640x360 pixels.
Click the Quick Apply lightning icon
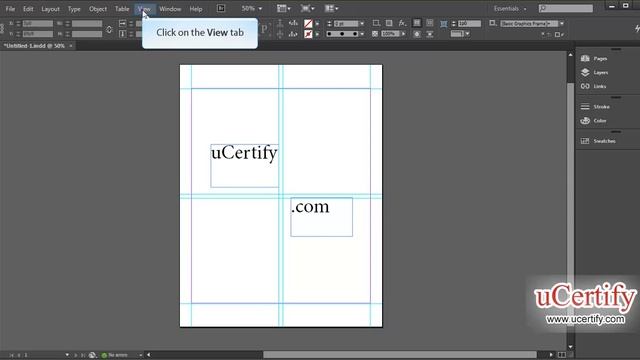[x=637, y=28]
